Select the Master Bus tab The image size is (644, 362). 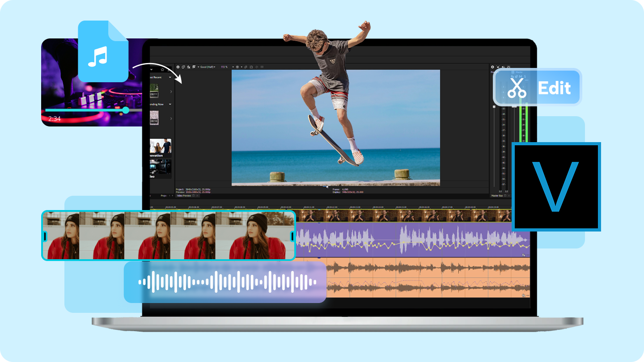tap(497, 196)
